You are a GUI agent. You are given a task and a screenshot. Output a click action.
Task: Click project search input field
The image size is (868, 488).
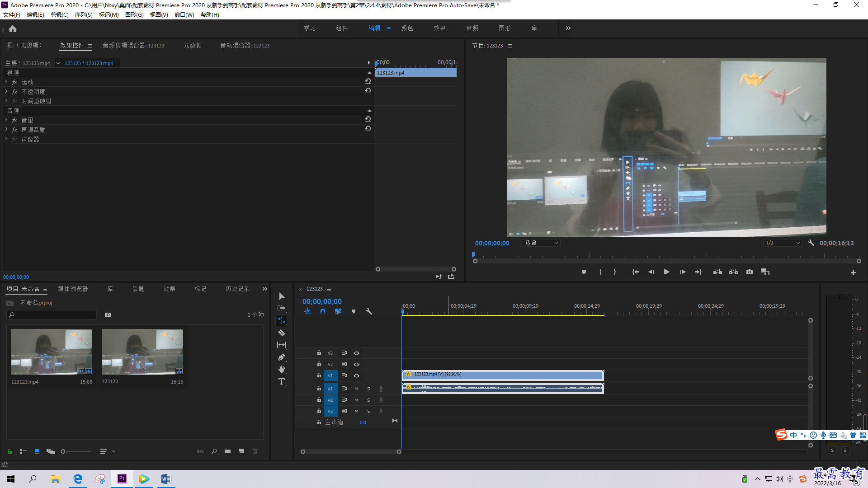[52, 314]
